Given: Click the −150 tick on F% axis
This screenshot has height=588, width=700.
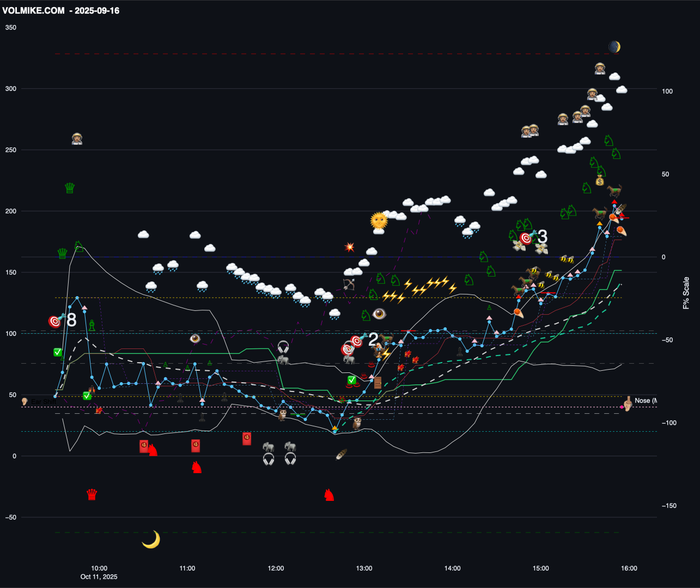Looking at the screenshot, I should tap(669, 506).
